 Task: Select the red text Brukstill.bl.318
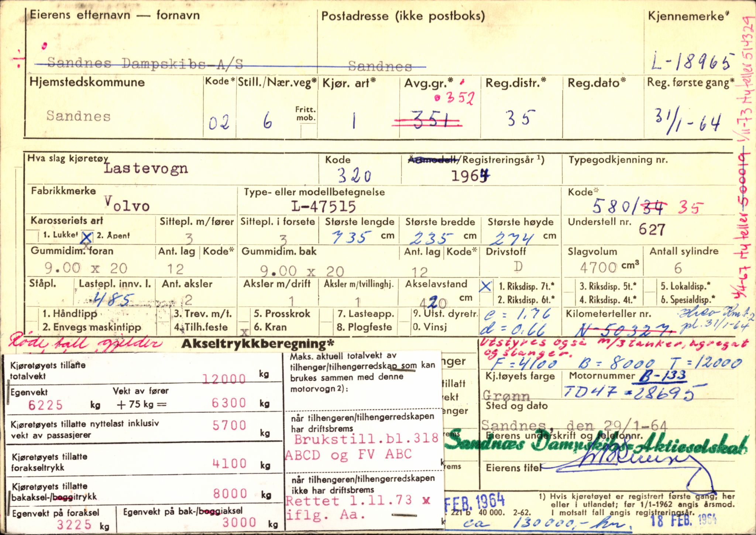pyautogui.click(x=366, y=439)
